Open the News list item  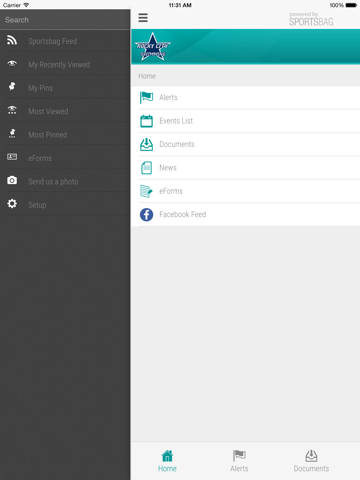click(x=246, y=168)
